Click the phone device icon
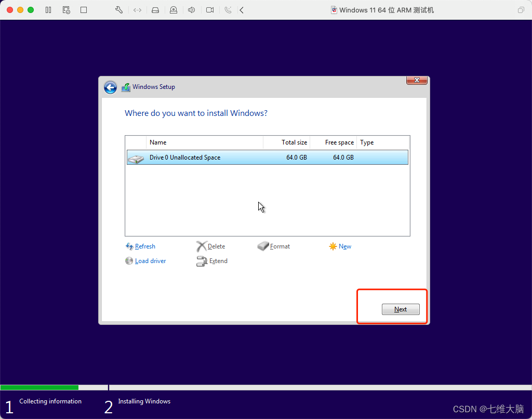 pos(228,10)
